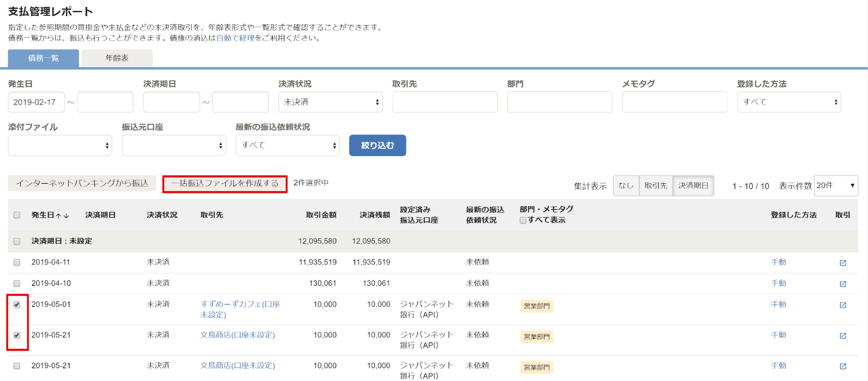Switch to the 年齢表 tab
The image size is (868, 381).
coord(117,58)
